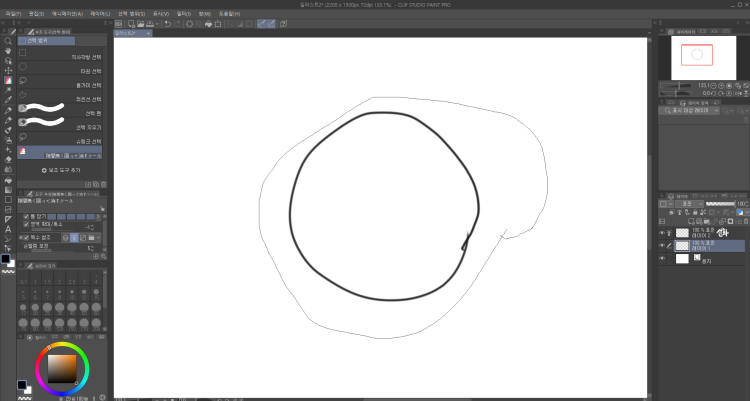Select the Fill bucket tool
Image resolution: width=750 pixels, height=401 pixels.
(8, 180)
